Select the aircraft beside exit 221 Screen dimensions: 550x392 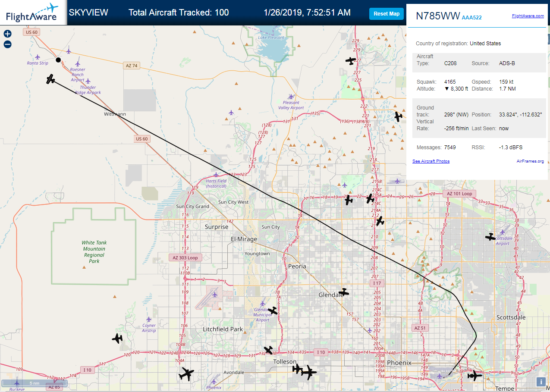[x=398, y=116]
